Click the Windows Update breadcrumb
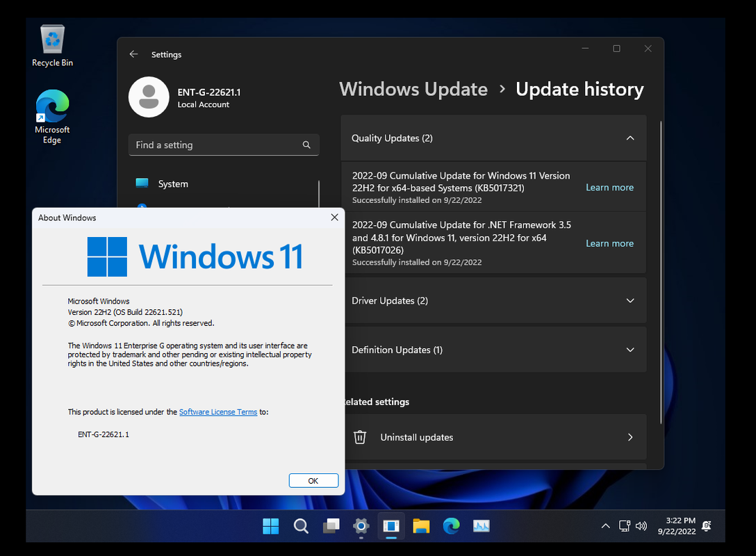The width and height of the screenshot is (756, 556). pyautogui.click(x=413, y=89)
